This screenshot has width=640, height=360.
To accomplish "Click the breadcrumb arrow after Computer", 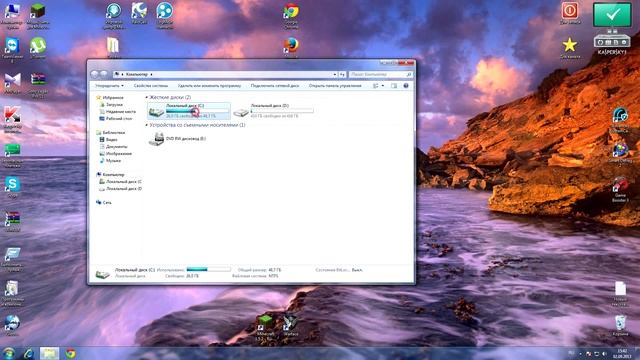I will coord(151,75).
